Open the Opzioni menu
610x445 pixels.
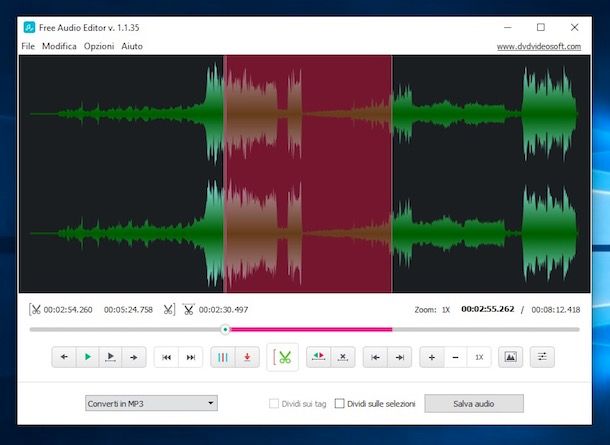tap(99, 46)
